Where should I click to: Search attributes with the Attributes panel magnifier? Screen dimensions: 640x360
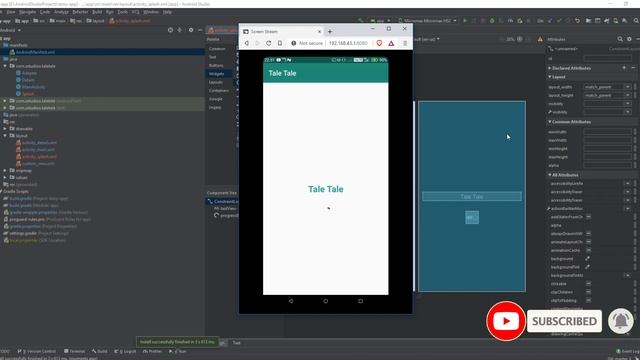coord(620,39)
